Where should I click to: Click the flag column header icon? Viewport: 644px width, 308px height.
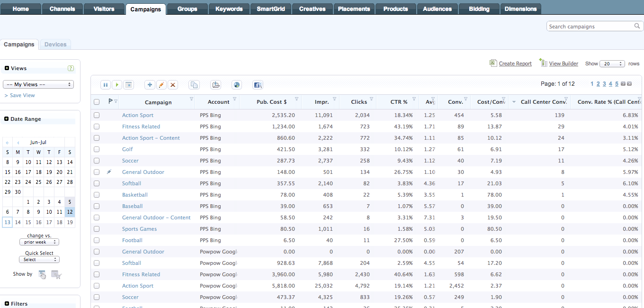coord(111,101)
